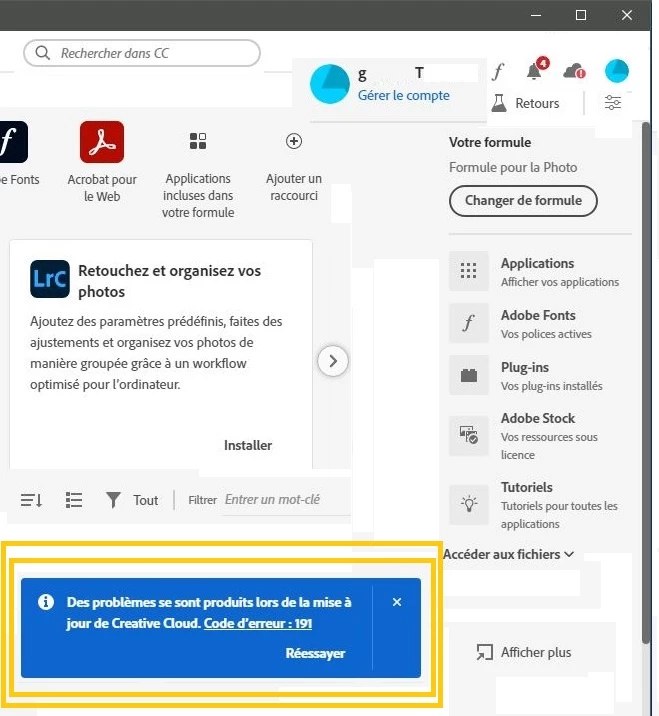Launch Acrobat pour le Web shortcut
Viewport: 659px width, 716px height.
(x=102, y=142)
